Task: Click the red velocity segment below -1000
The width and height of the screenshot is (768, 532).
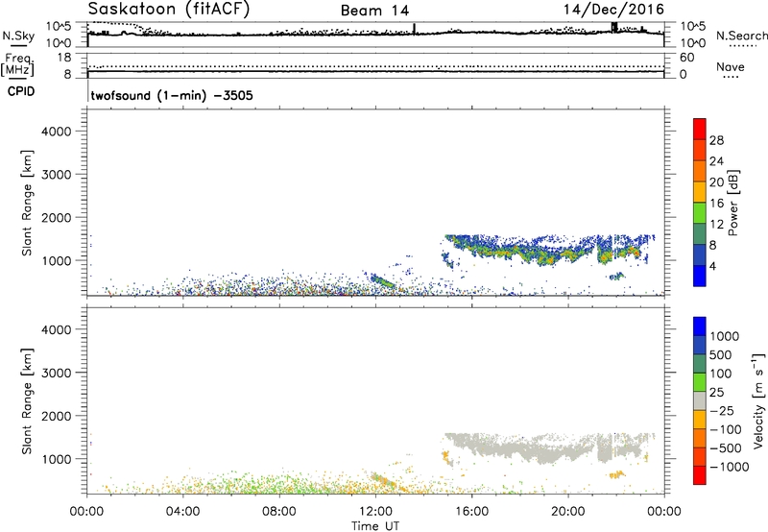Action: pyautogui.click(x=700, y=475)
